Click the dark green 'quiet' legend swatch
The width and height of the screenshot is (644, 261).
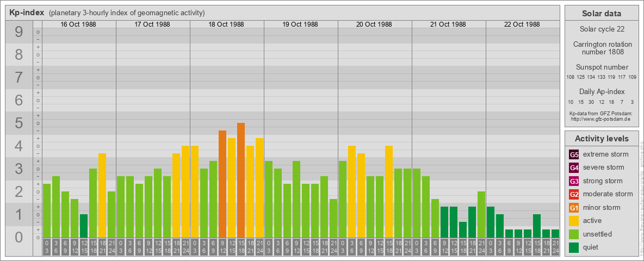(574, 247)
